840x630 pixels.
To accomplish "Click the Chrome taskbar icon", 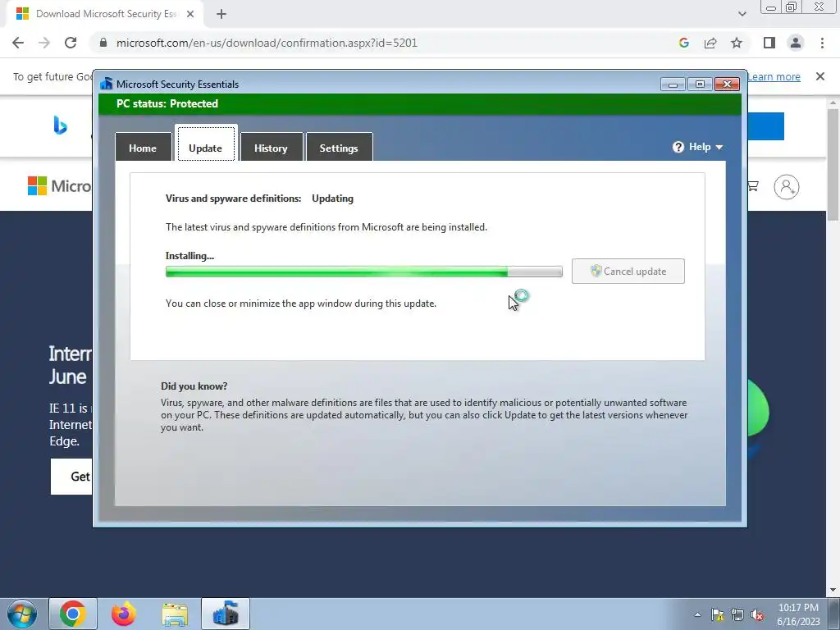I will [x=73, y=614].
